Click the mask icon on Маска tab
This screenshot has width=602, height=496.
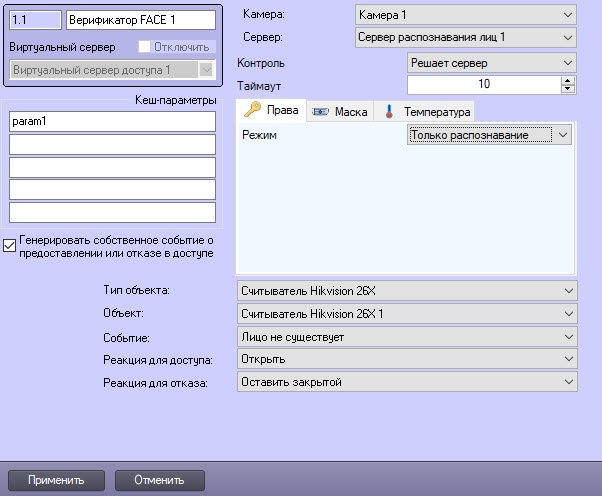(x=321, y=112)
